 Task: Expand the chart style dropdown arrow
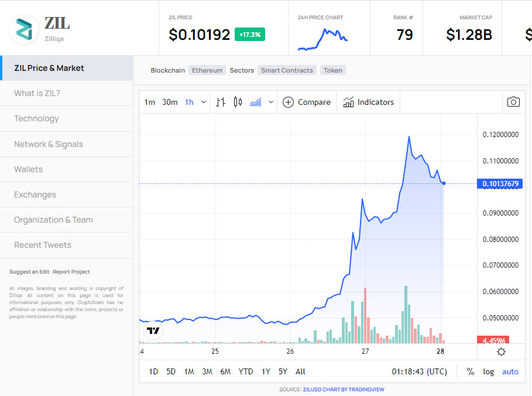[271, 102]
